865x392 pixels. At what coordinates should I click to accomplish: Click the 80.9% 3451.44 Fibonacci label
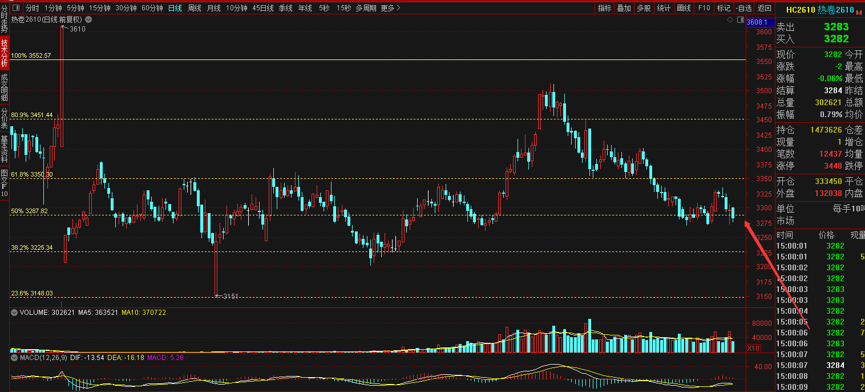point(32,115)
